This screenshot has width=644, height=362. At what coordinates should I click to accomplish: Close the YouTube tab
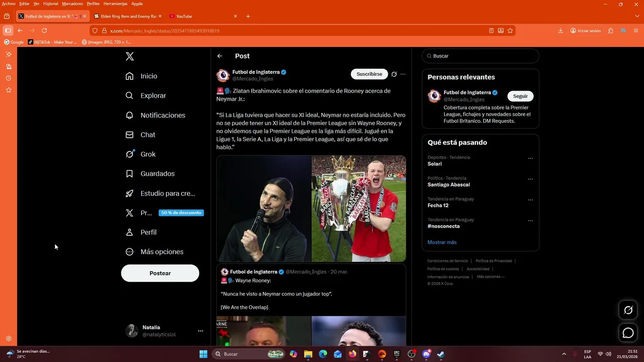pyautogui.click(x=235, y=16)
